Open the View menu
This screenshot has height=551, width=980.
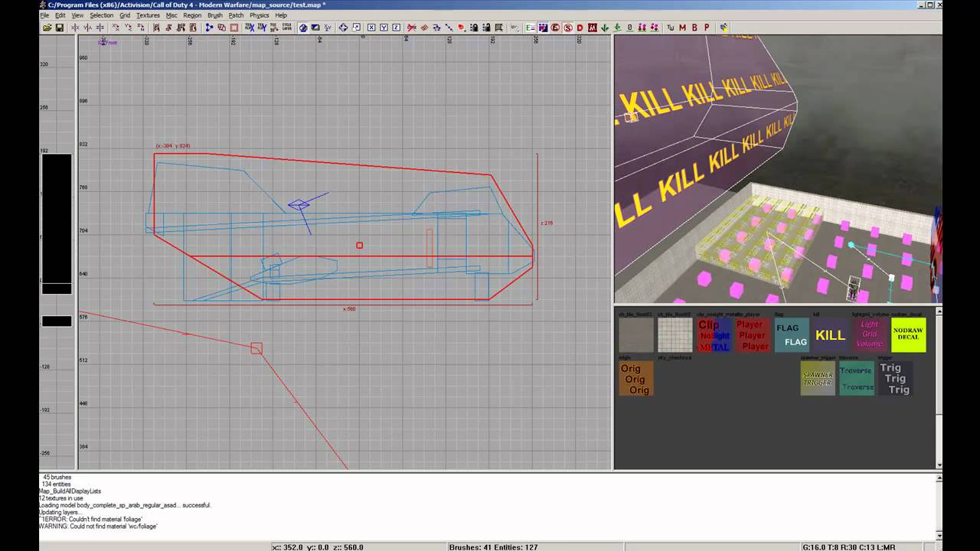(77, 15)
